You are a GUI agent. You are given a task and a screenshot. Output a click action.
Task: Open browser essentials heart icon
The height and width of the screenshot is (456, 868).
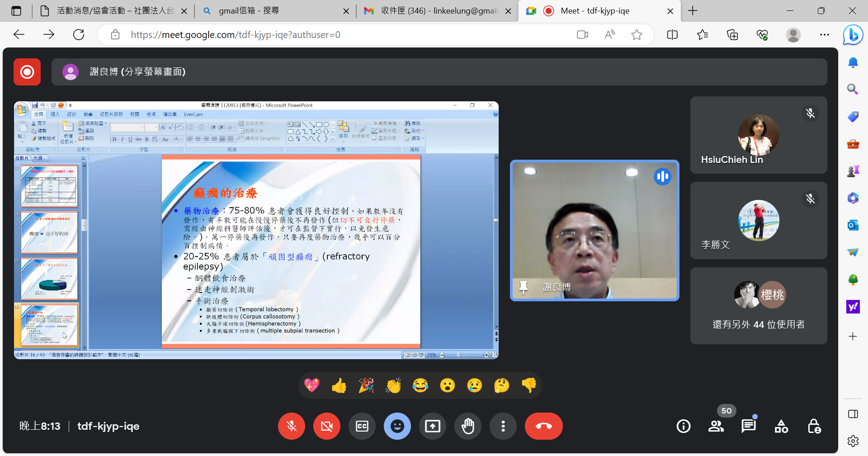click(x=763, y=35)
